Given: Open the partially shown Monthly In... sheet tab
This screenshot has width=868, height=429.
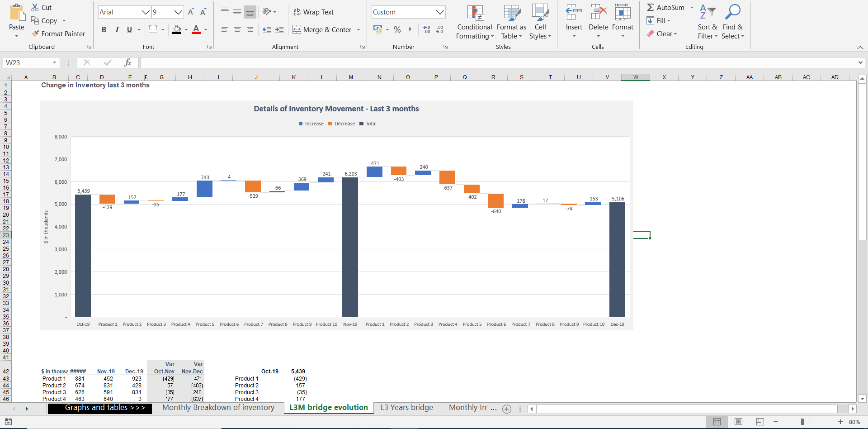Looking at the screenshot, I should pos(472,408).
